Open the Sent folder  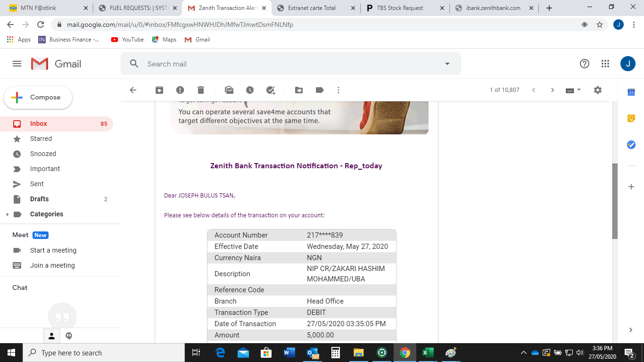[x=57, y=184]
